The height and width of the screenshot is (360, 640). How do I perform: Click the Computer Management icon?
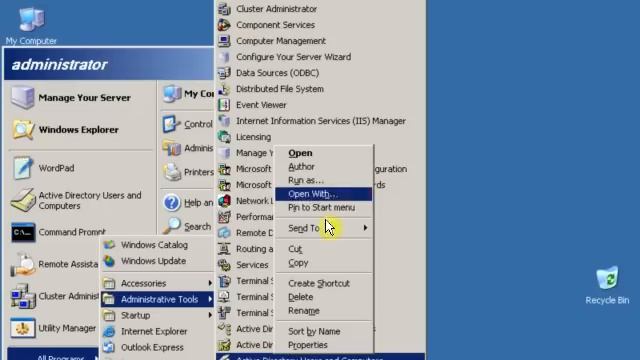click(x=224, y=41)
